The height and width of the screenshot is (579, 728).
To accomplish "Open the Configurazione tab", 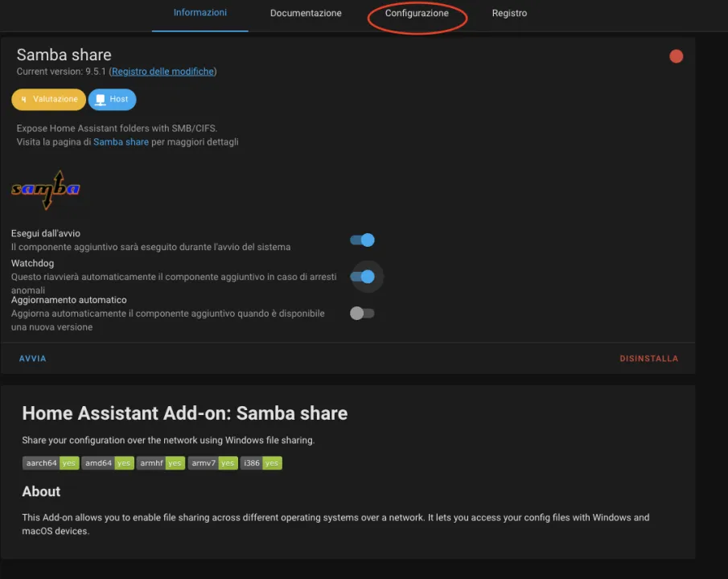I will [417, 13].
